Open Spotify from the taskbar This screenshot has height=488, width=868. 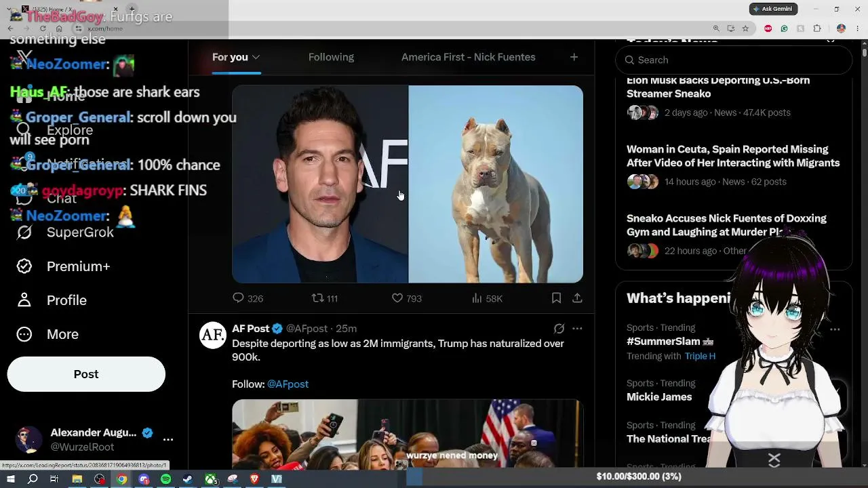pyautogui.click(x=166, y=479)
